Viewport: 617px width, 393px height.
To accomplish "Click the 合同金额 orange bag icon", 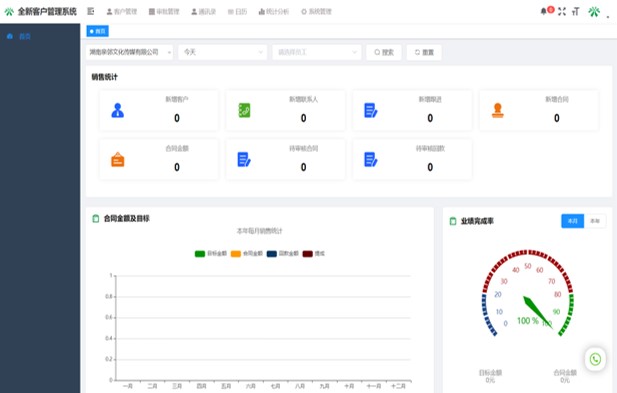I will click(118, 160).
